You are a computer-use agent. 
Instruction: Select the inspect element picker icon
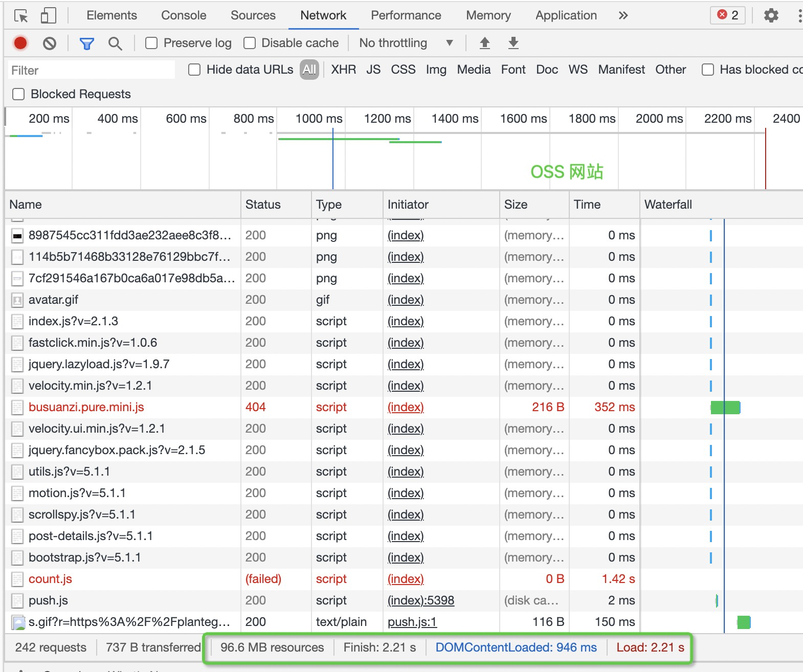coord(21,16)
